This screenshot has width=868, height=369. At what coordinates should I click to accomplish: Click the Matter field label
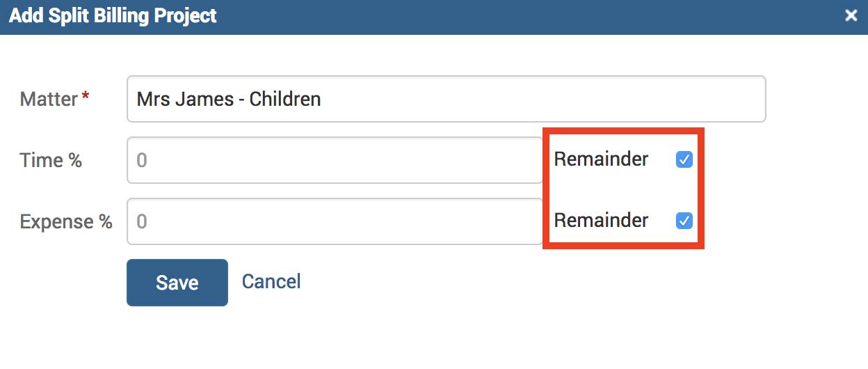49,99
